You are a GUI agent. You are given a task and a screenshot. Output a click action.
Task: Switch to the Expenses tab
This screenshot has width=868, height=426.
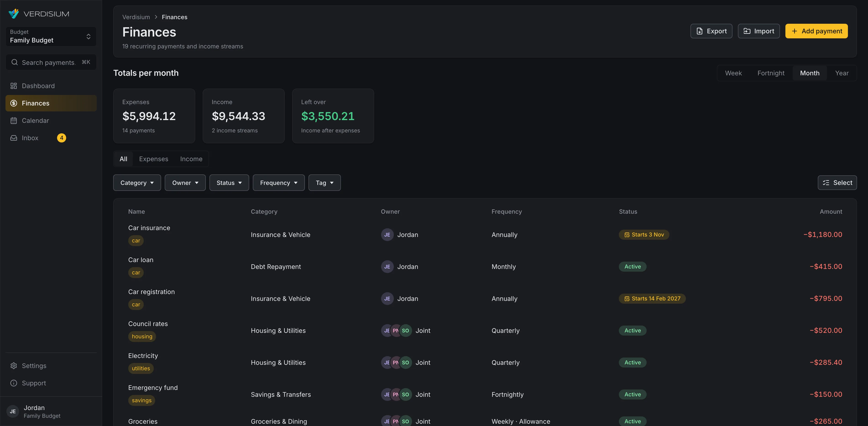154,159
